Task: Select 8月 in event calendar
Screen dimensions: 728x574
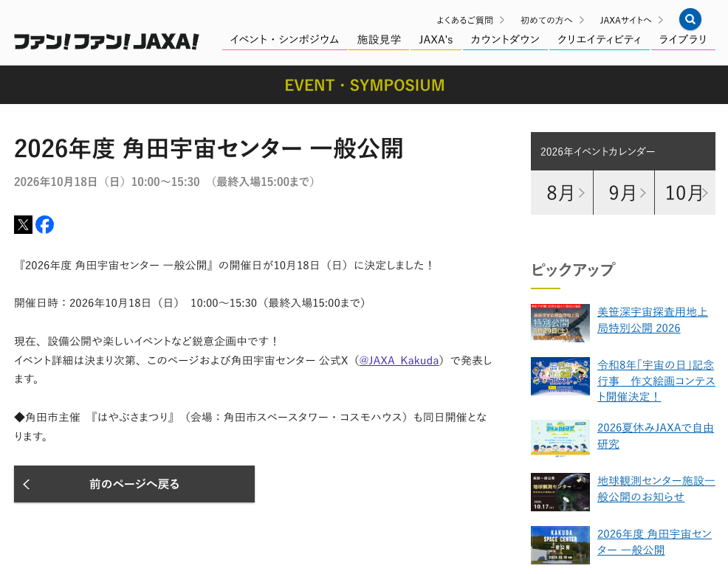Action: pos(562,193)
